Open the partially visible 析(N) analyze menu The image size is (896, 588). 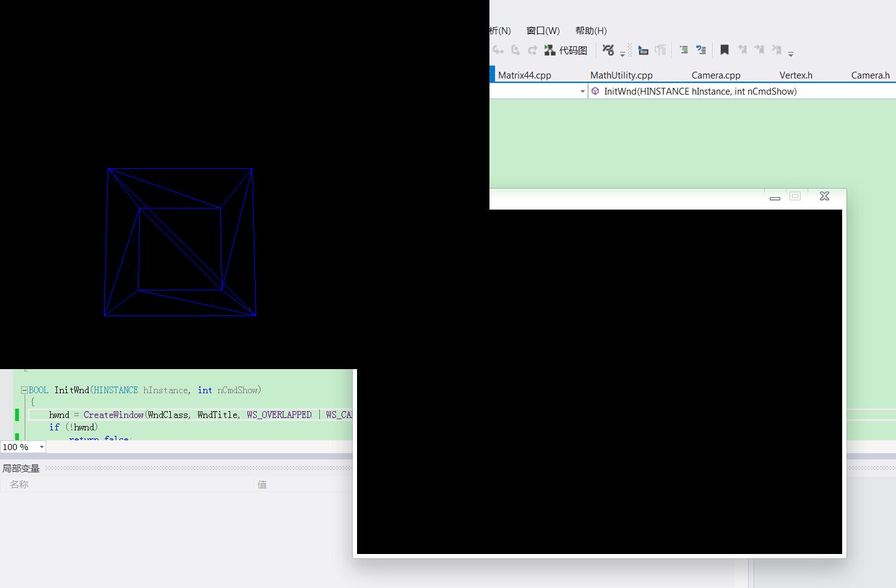pyautogui.click(x=500, y=30)
